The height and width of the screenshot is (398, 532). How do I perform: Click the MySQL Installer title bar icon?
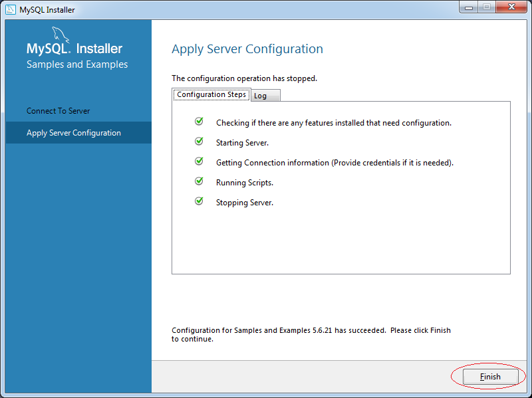point(11,9)
